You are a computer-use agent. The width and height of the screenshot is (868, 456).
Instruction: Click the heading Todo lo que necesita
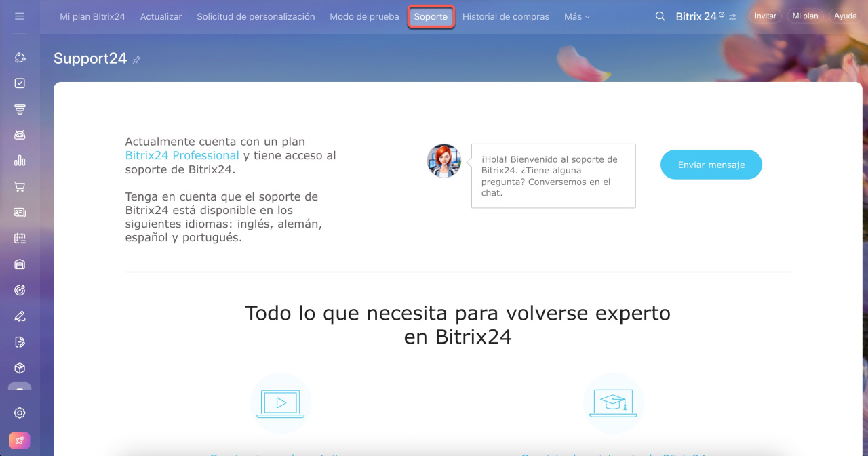[458, 325]
